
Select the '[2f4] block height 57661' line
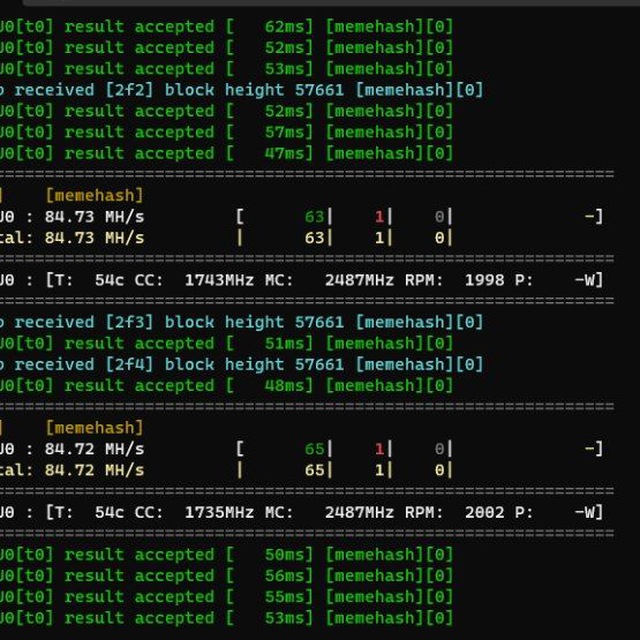click(x=242, y=365)
